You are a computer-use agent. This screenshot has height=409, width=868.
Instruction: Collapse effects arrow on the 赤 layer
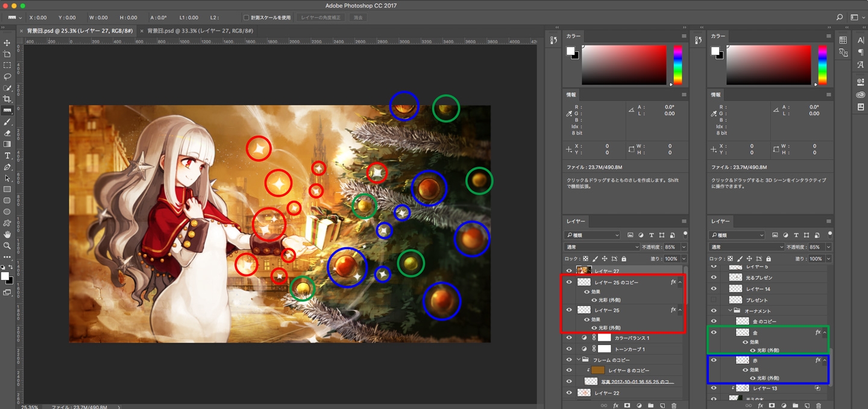click(x=825, y=360)
